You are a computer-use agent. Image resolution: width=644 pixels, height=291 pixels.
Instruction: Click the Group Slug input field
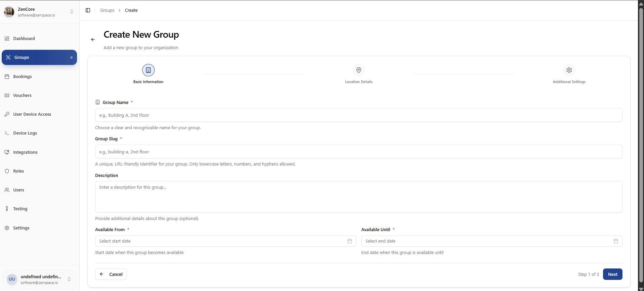359,152
